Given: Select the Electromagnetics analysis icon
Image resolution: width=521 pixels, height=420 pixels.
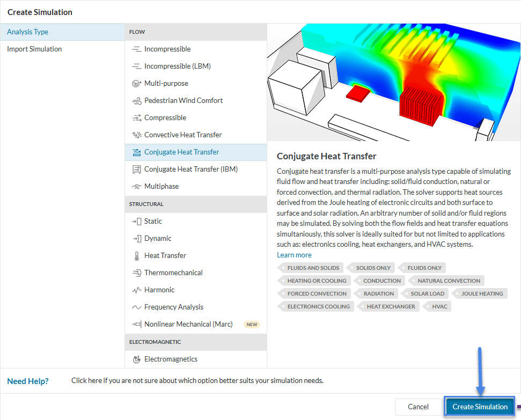Looking at the screenshot, I should tap(136, 359).
